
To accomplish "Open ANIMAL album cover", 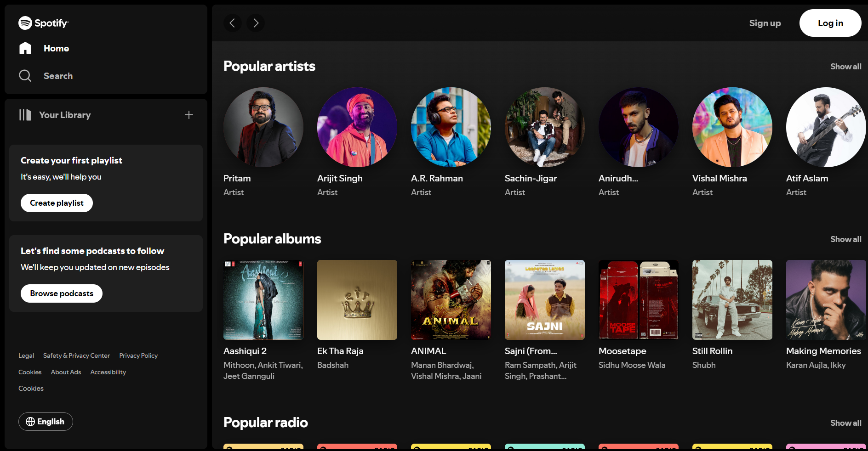I will pyautogui.click(x=451, y=300).
